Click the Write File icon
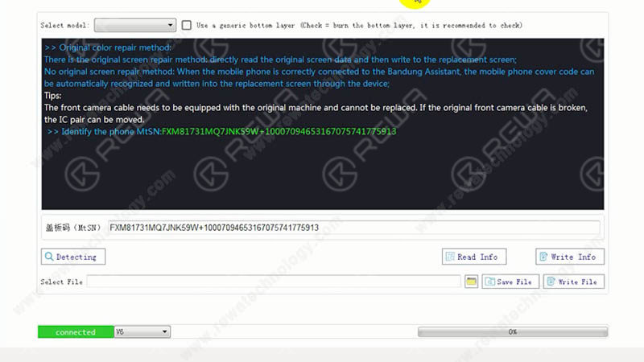Image resolution: width=644 pixels, height=362 pixels. tap(551, 282)
